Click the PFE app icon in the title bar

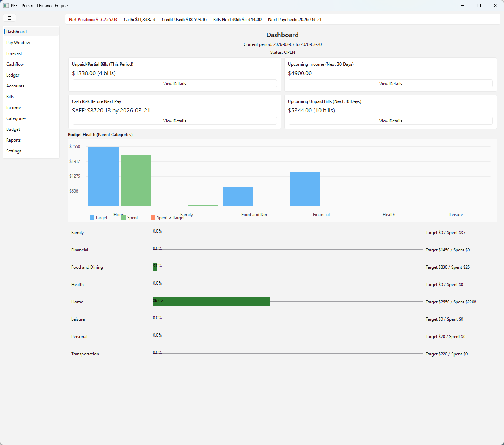coord(5,5)
